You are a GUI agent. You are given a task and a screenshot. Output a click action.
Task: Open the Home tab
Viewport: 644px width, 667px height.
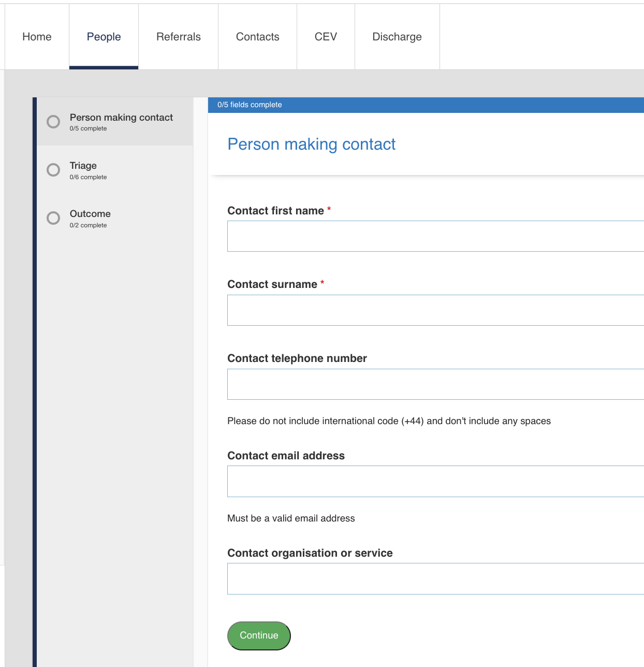37,37
